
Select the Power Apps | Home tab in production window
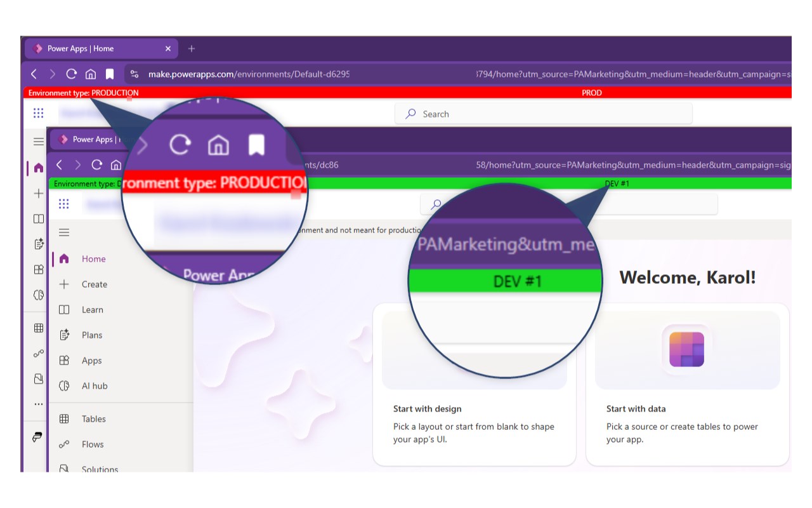pyautogui.click(x=101, y=48)
